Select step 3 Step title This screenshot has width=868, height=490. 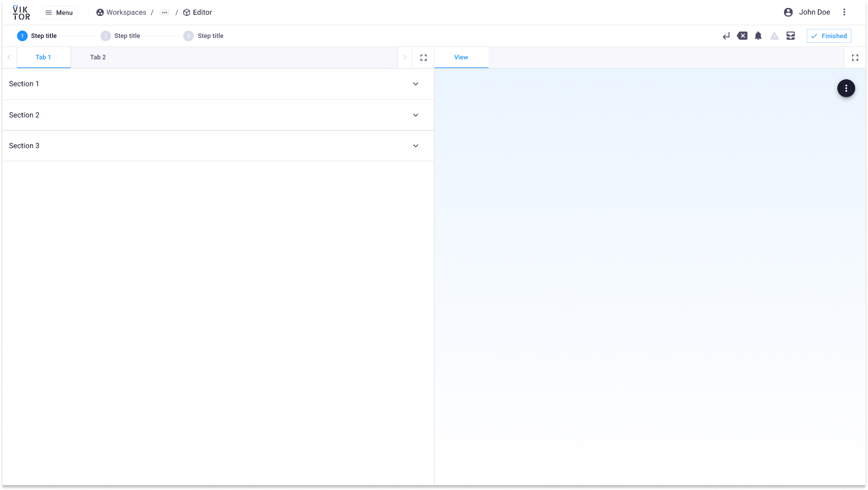click(204, 36)
